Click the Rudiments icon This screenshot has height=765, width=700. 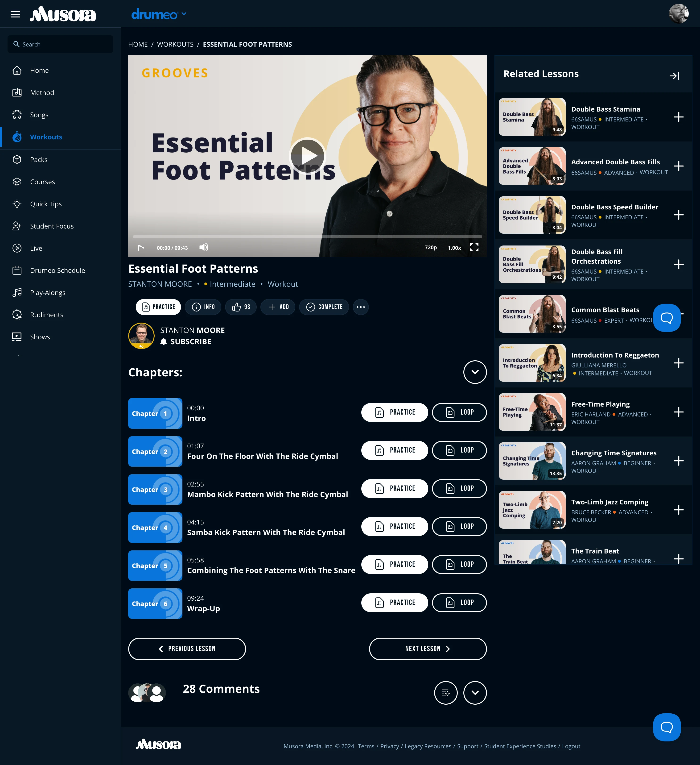(x=17, y=315)
